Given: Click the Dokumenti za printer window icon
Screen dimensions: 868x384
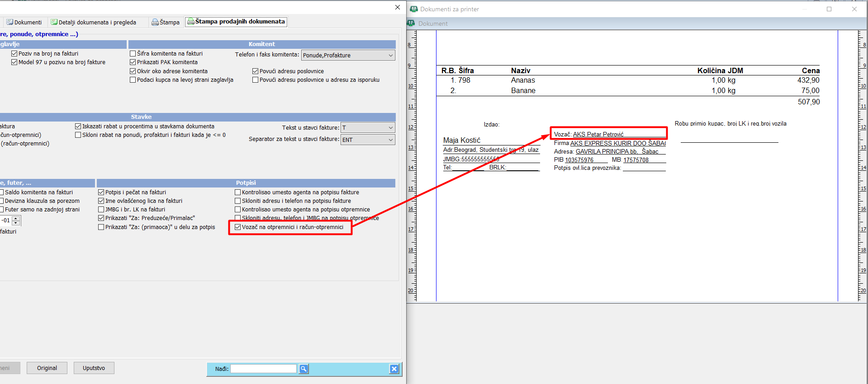Looking at the screenshot, I should (x=413, y=9).
